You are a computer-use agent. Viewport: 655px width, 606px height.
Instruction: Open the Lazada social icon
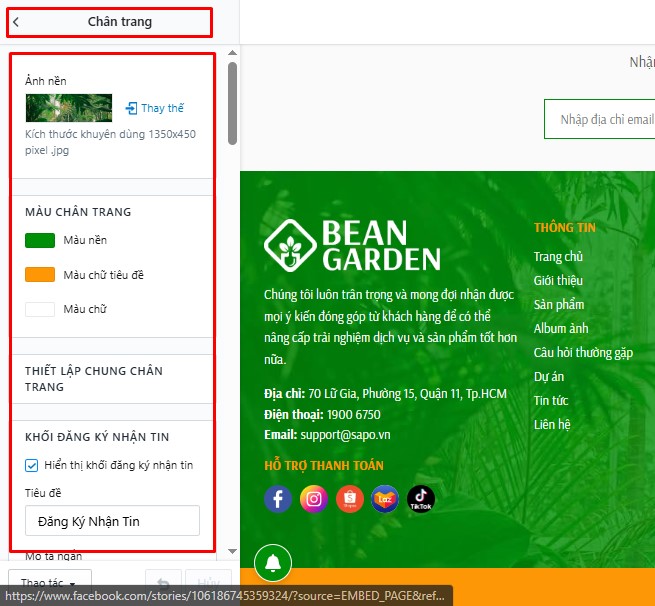tap(385, 499)
